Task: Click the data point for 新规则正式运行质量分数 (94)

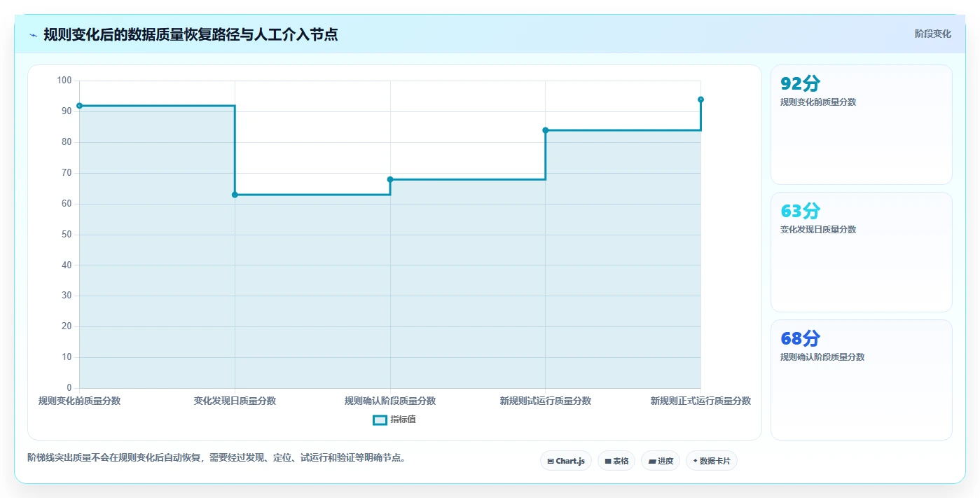Action: click(701, 99)
